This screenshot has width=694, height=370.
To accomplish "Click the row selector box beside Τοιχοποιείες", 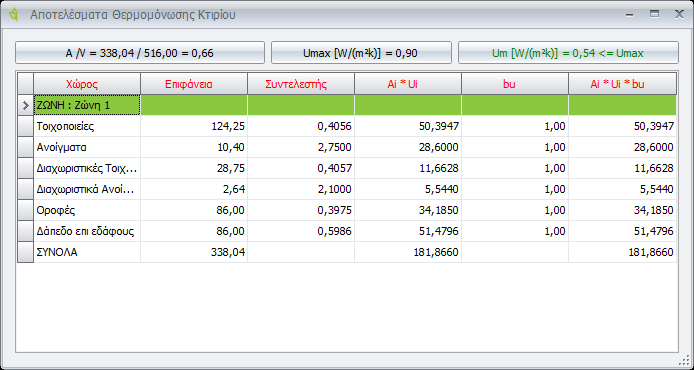I will point(25,127).
